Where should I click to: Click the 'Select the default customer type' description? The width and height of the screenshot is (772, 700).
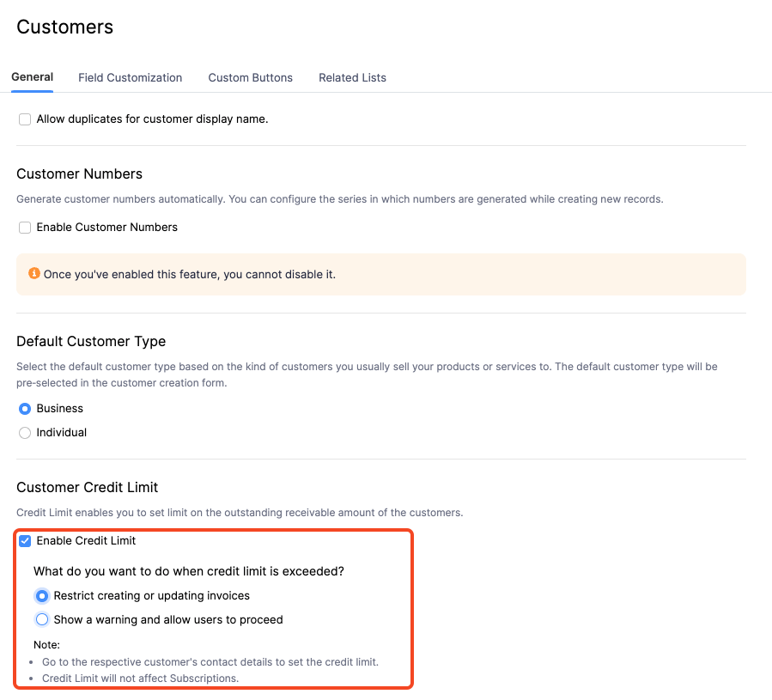(367, 374)
